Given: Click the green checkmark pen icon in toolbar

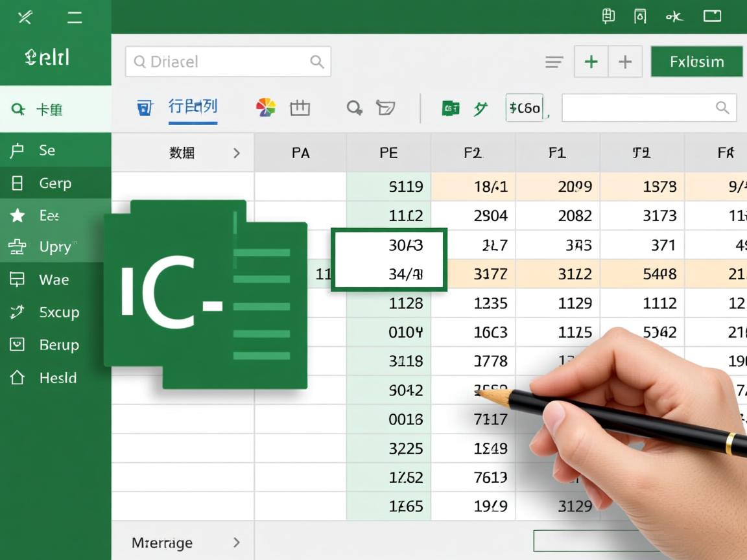Looking at the screenshot, I should [480, 108].
